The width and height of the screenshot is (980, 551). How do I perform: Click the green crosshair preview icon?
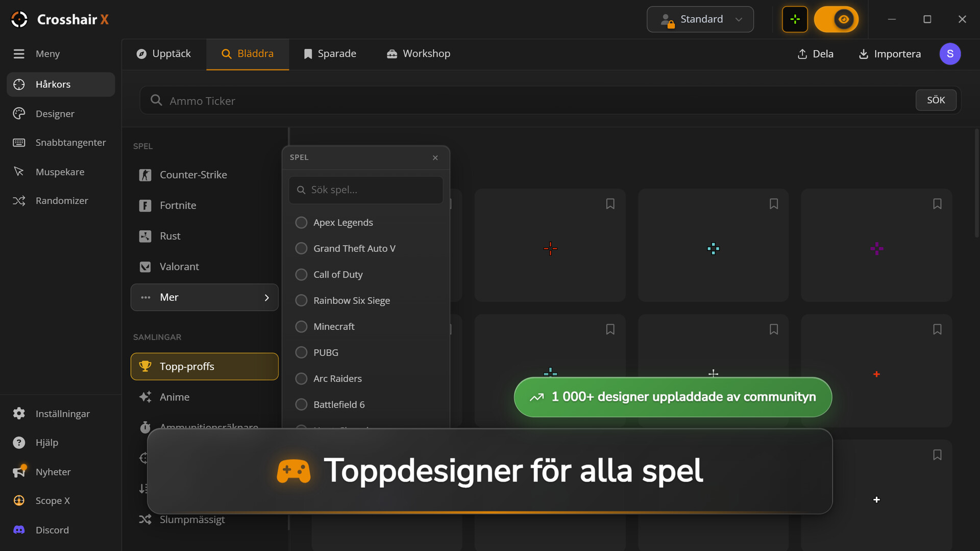point(795,19)
